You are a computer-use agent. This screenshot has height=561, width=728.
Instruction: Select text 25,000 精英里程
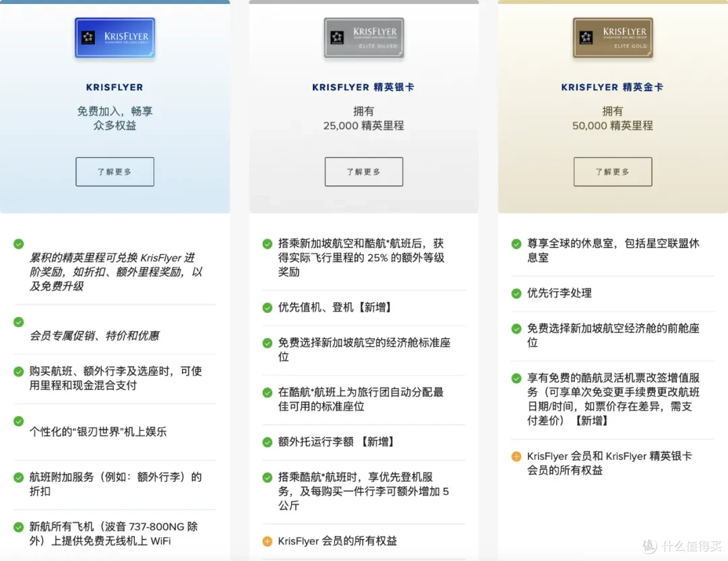(363, 126)
